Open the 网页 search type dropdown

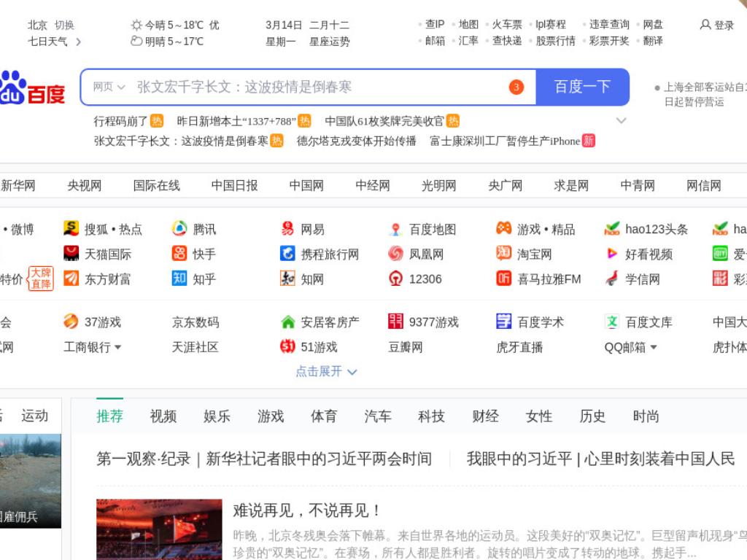point(109,87)
